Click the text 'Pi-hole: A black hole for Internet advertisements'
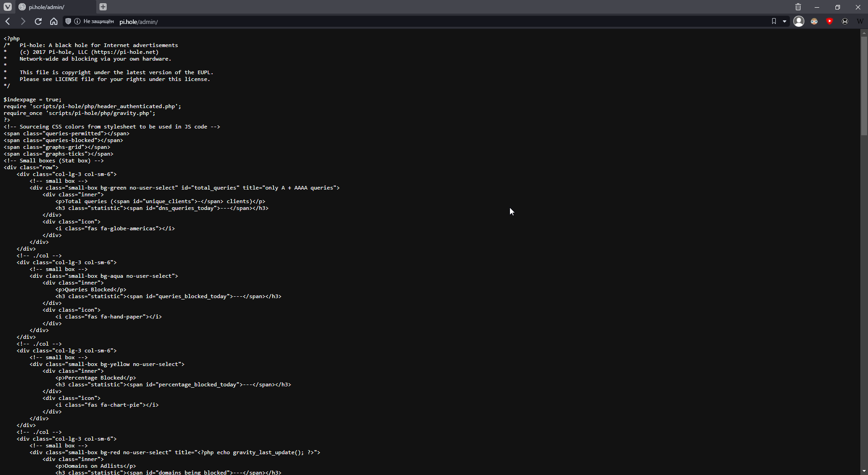Viewport: 868px width, 475px height. (x=99, y=45)
